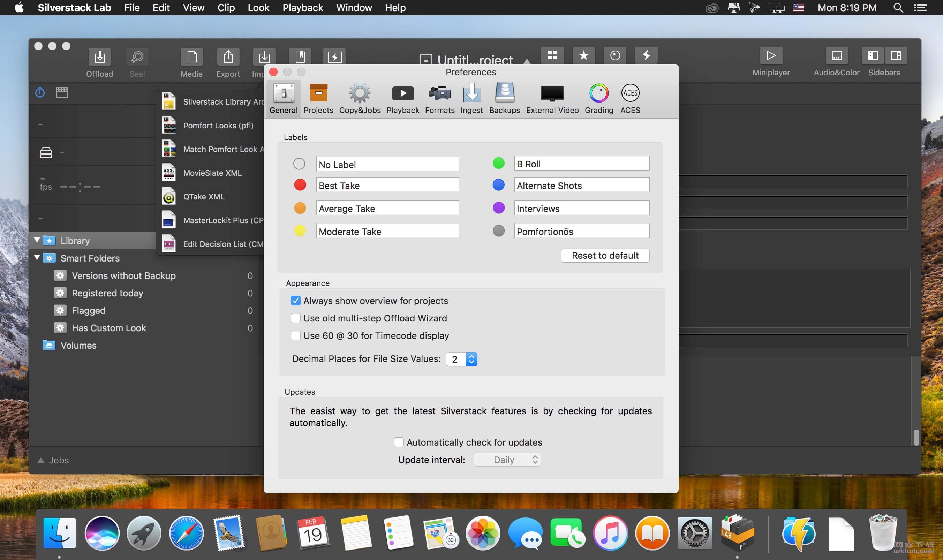Toggle the Audio&Color panel
Image resolution: width=943 pixels, height=560 pixels.
[x=837, y=56]
